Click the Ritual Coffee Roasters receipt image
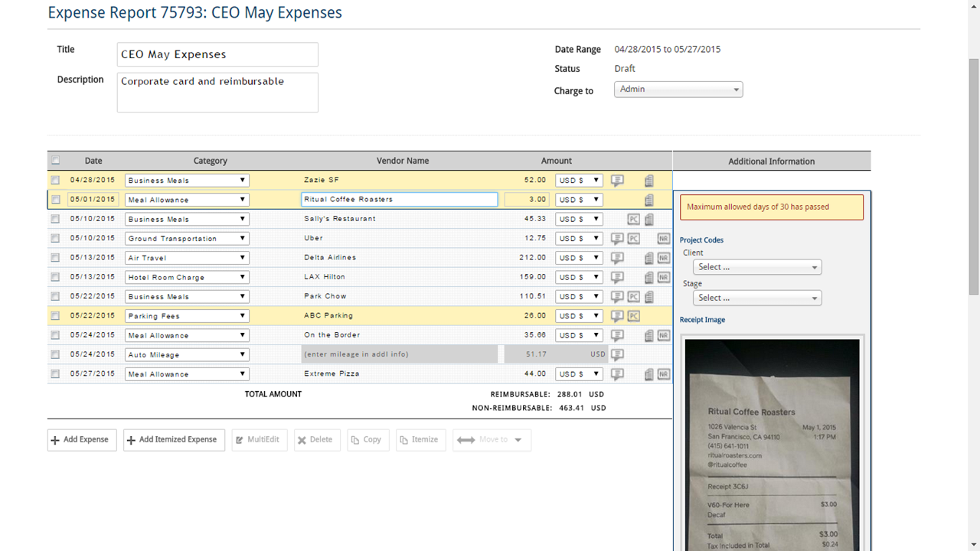 click(772, 444)
